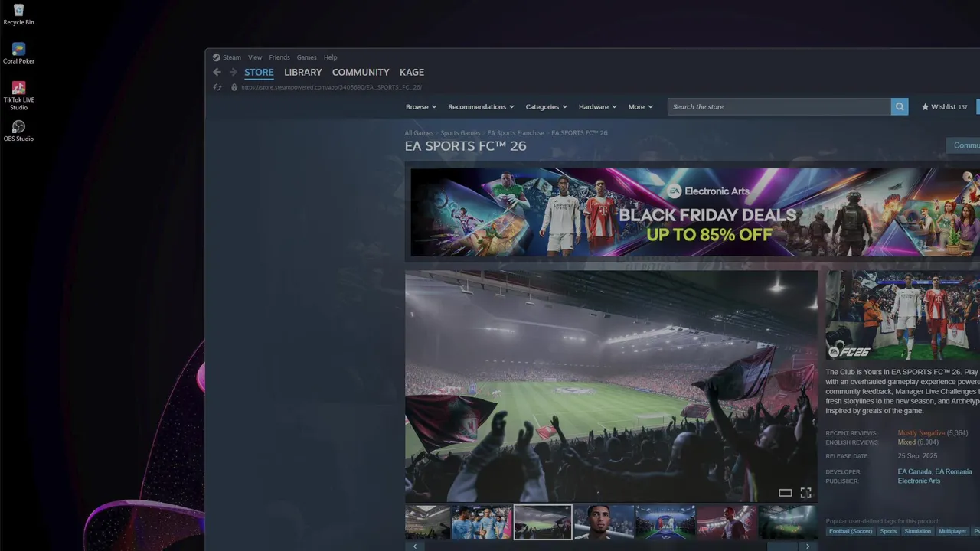980x551 pixels.
Task: Select the Coral Poker desktop icon
Action: [18, 53]
